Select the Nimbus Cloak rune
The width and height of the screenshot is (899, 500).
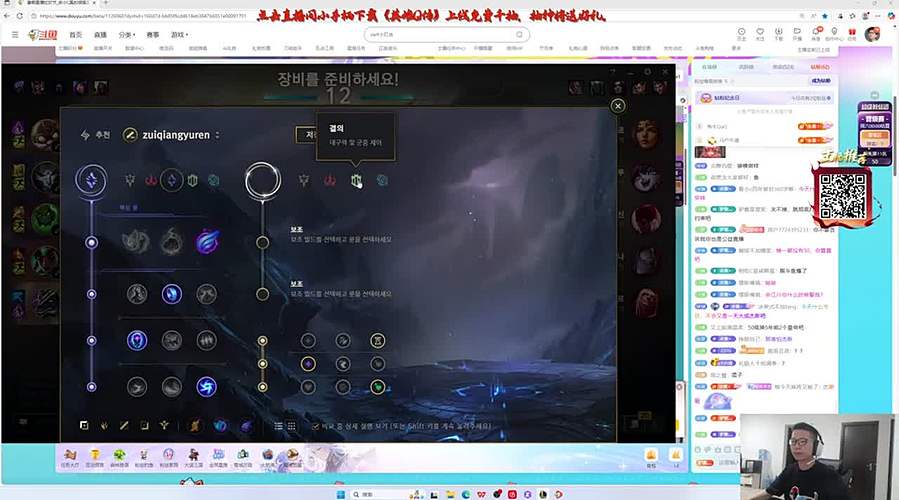tap(206, 294)
